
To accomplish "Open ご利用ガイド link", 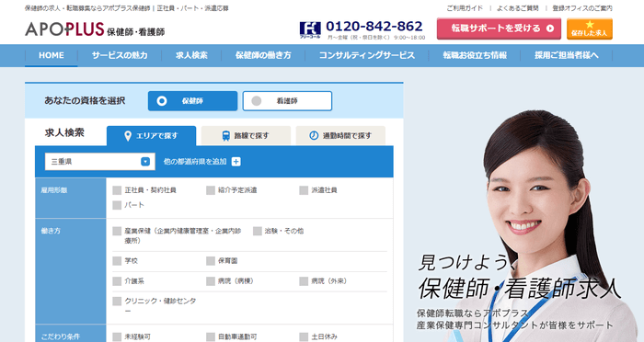I will click(x=465, y=8).
